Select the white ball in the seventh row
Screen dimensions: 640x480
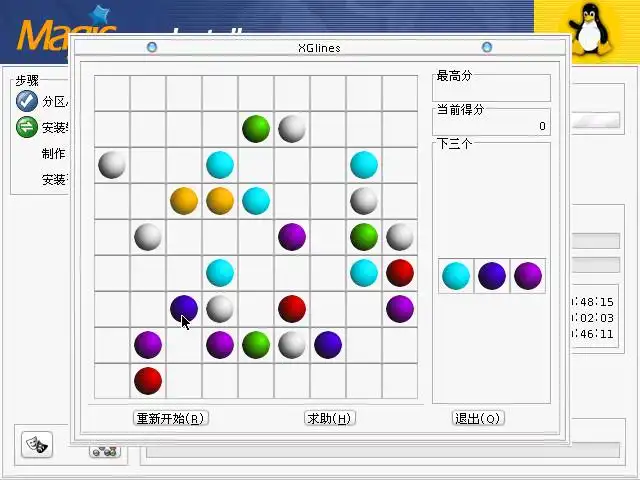pos(220,309)
